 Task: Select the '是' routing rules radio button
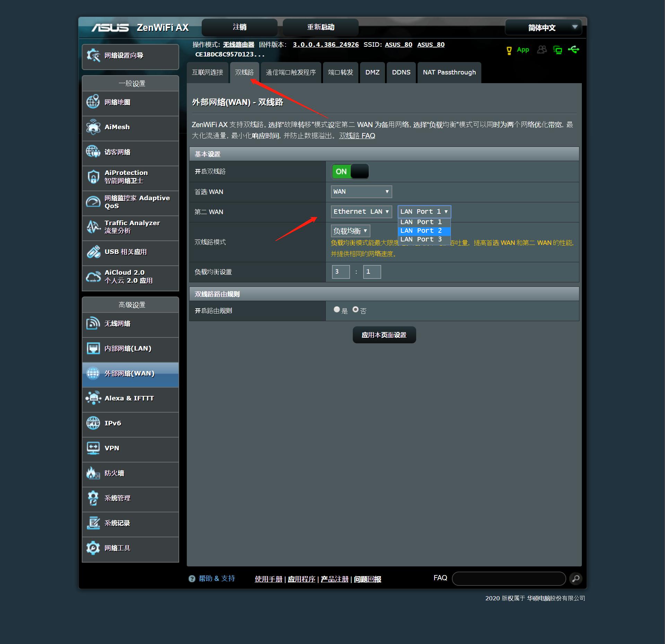(x=337, y=309)
